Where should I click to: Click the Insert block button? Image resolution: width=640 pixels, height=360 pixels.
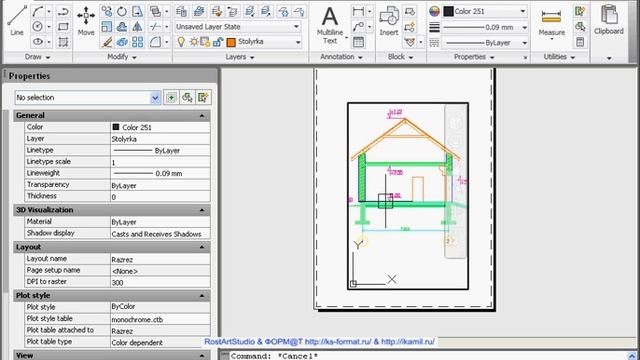pos(389,20)
